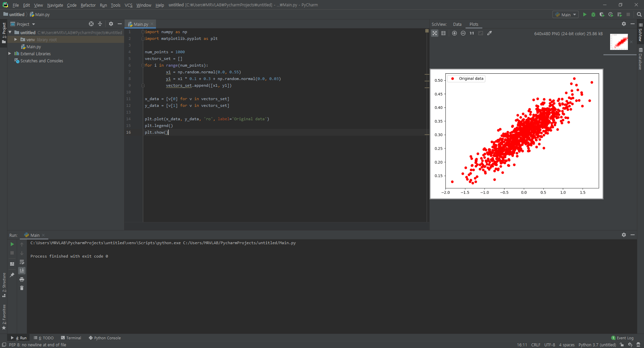The height and width of the screenshot is (348, 644).
Task: Zoom in on the plot image
Action: [454, 33]
